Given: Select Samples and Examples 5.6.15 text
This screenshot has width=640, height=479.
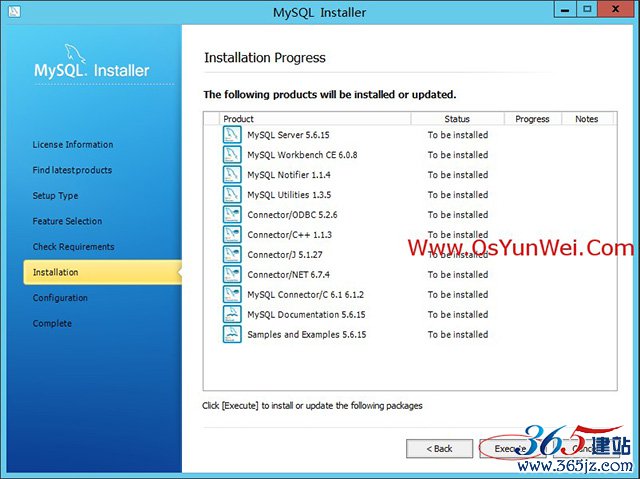Looking at the screenshot, I should [x=307, y=335].
